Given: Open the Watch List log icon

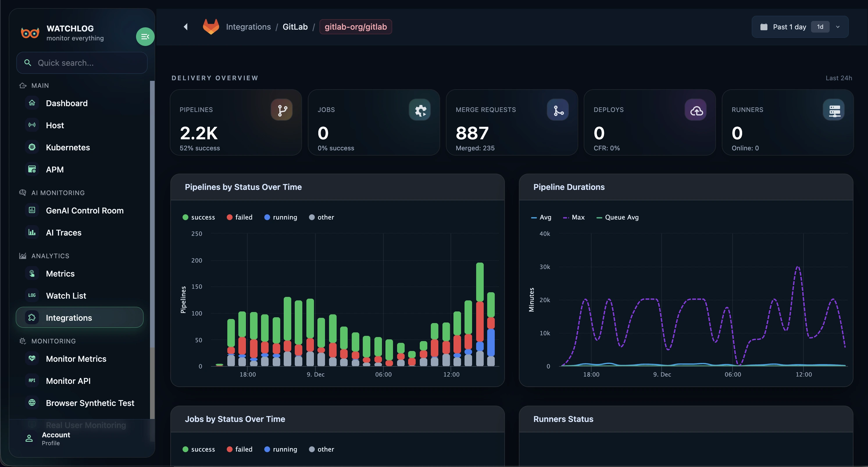Looking at the screenshot, I should pyautogui.click(x=32, y=295).
